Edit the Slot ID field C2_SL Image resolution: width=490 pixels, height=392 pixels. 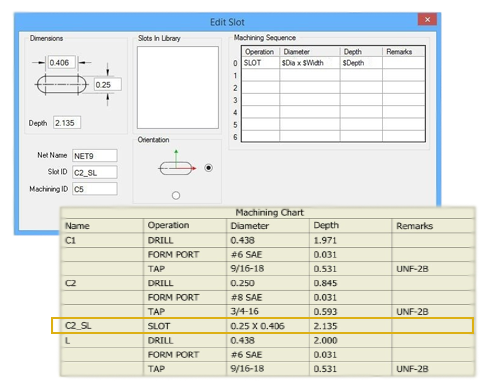[95, 172]
